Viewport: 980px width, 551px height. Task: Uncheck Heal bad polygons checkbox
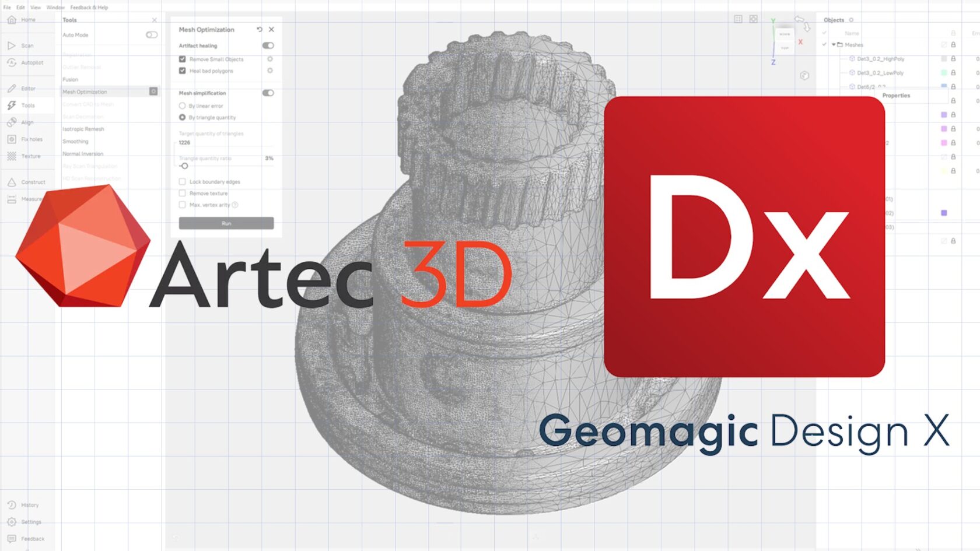click(x=182, y=71)
